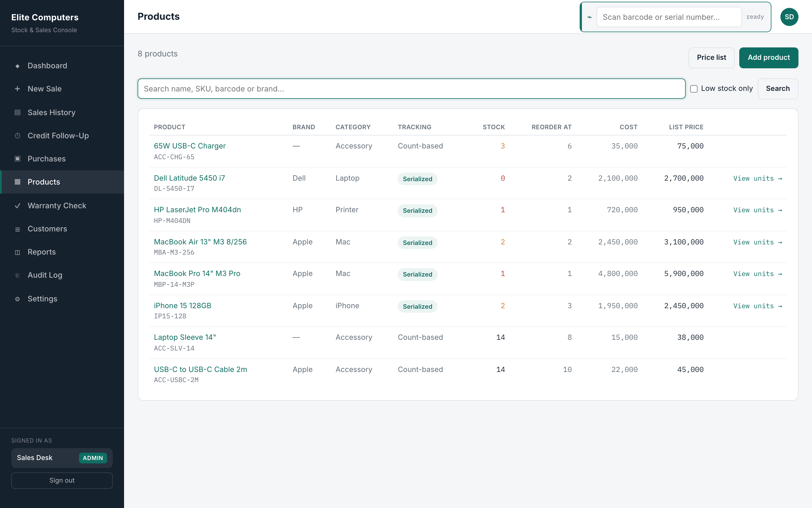Open the Dashboard menu item
This screenshot has height=508, width=812.
[x=62, y=65]
